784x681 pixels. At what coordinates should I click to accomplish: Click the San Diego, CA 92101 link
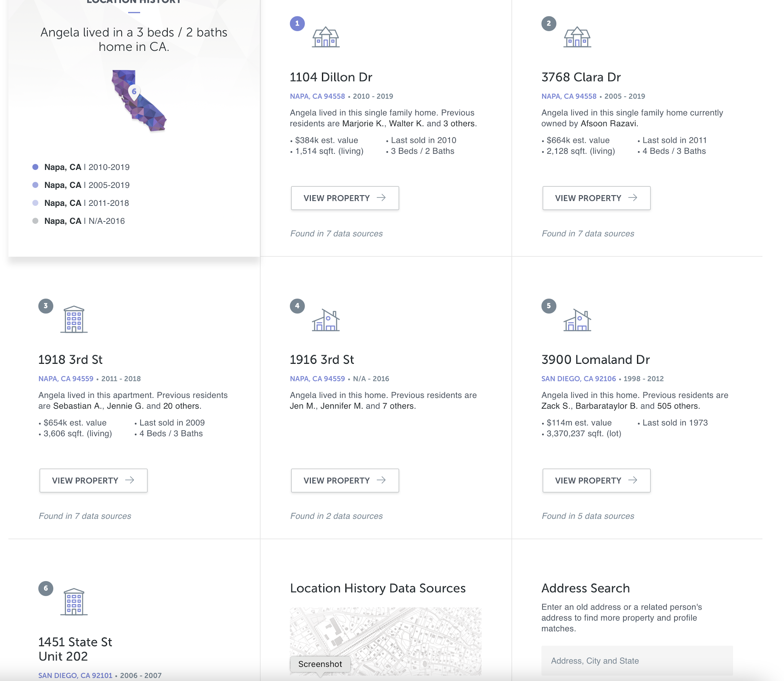pyautogui.click(x=75, y=676)
